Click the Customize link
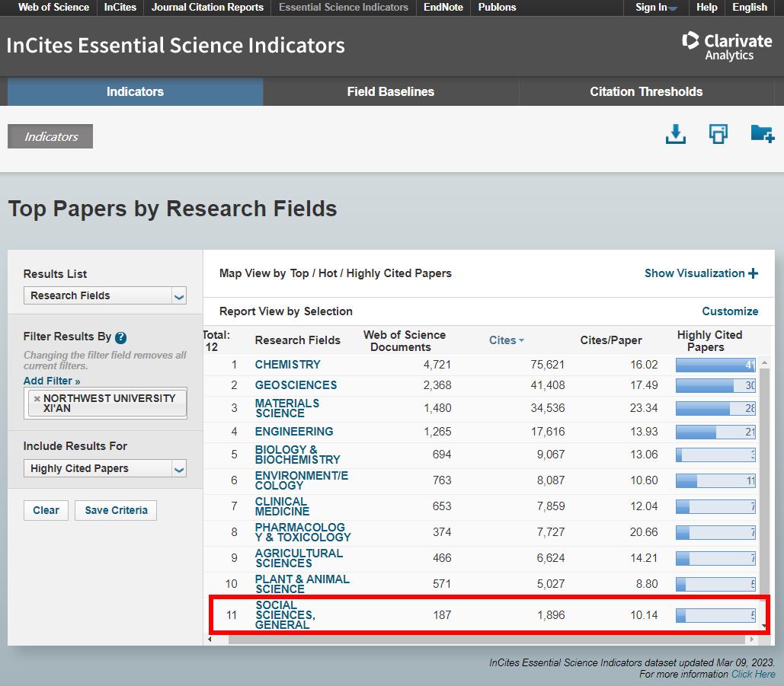The image size is (784, 686). point(730,311)
